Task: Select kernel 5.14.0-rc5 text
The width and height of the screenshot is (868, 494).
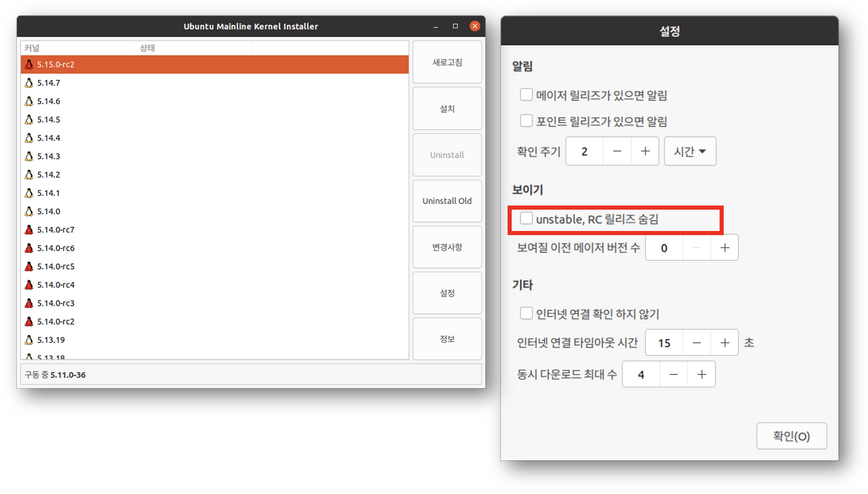Action: pos(56,266)
